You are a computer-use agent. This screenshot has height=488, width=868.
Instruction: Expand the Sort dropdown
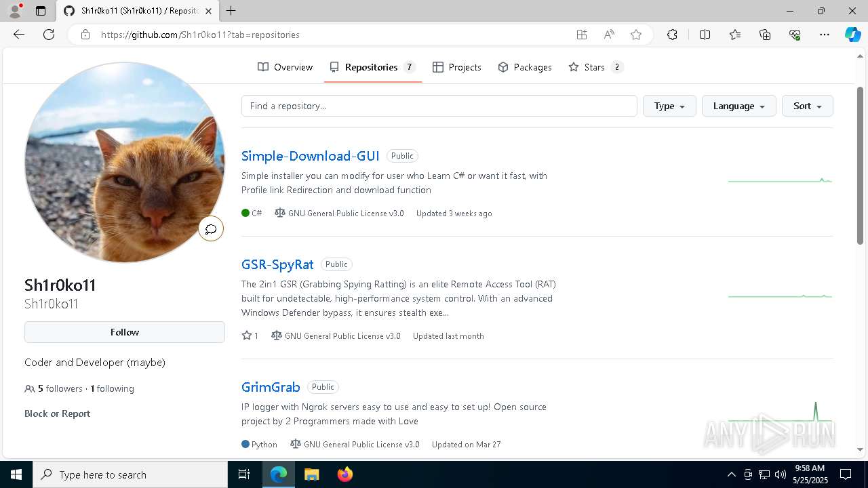click(x=808, y=106)
